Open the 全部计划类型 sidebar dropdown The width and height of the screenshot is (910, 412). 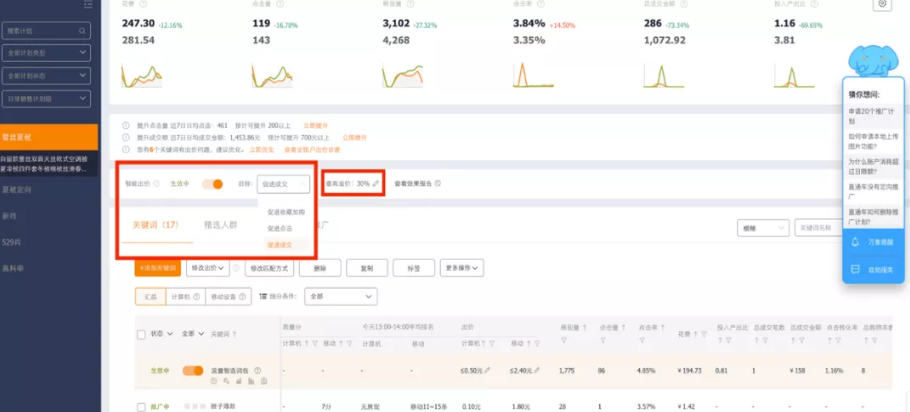click(45, 53)
